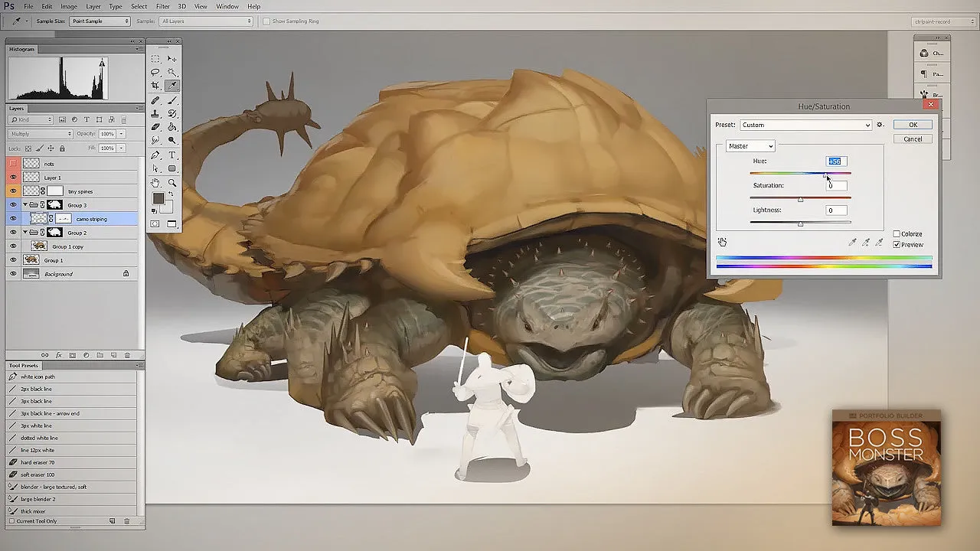
Task: Adjust the Saturation slider
Action: 800,199
